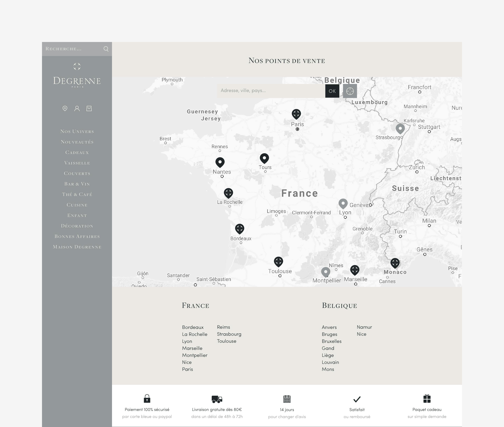Open the Namur store link

[364, 327]
